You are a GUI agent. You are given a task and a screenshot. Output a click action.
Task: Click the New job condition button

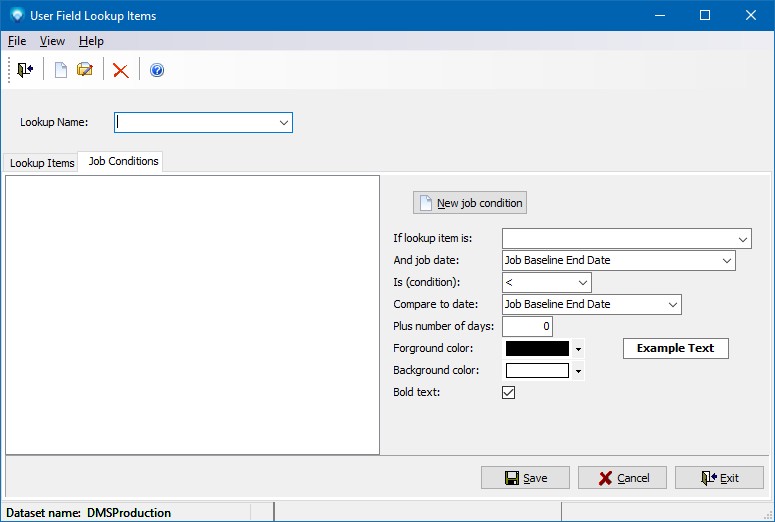pyautogui.click(x=470, y=203)
